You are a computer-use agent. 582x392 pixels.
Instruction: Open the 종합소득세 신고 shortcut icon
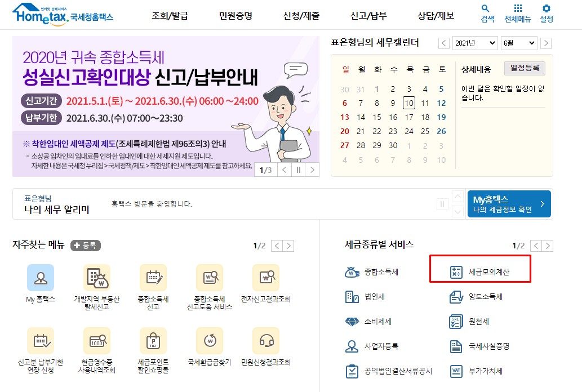153,277
